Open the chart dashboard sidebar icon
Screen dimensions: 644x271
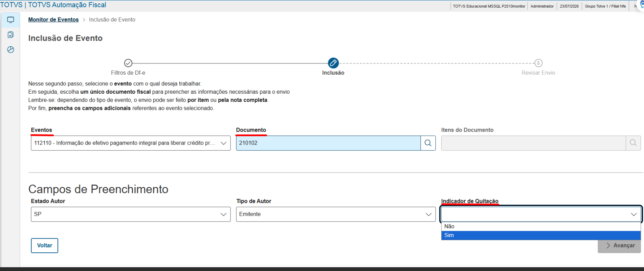10,50
